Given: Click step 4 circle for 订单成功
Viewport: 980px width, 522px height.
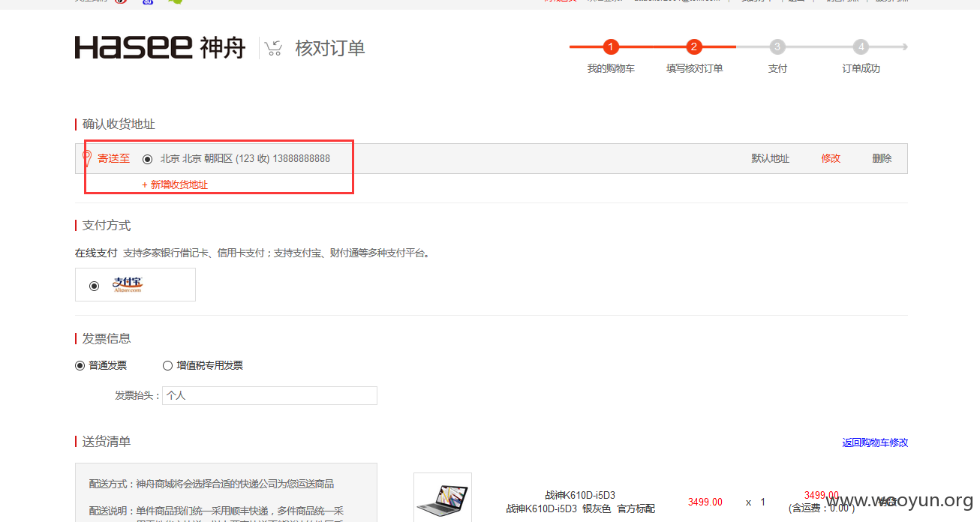Looking at the screenshot, I should point(861,46).
